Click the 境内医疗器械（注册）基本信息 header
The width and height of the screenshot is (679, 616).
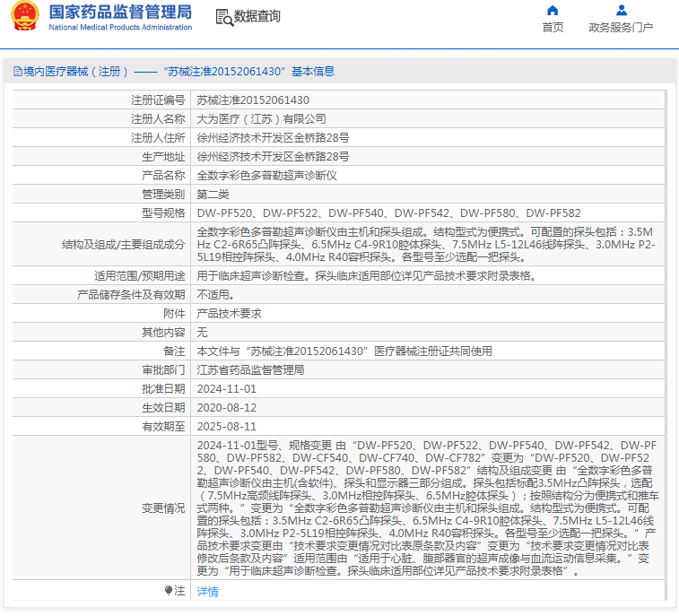(174, 72)
